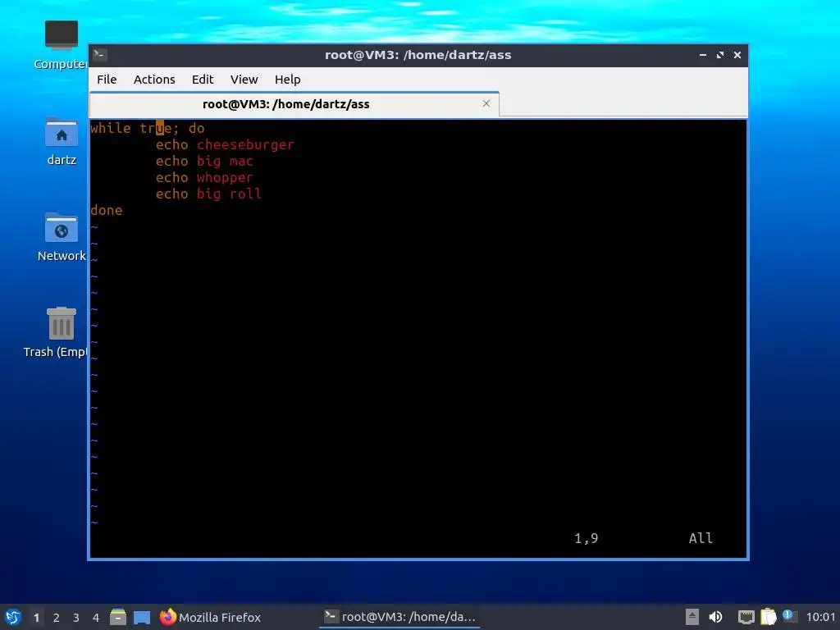Click the 10:01 panel clock
The height and width of the screenshot is (630, 840).
[820, 617]
